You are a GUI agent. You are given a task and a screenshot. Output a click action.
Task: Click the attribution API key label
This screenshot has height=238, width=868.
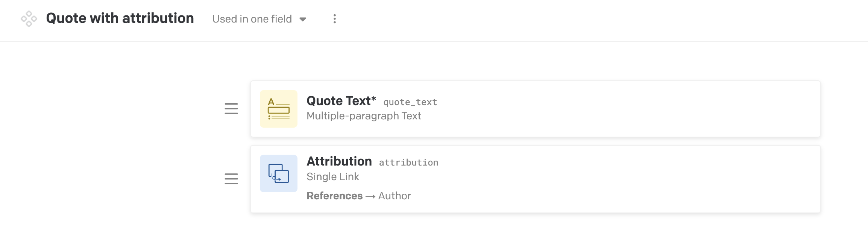point(408,163)
